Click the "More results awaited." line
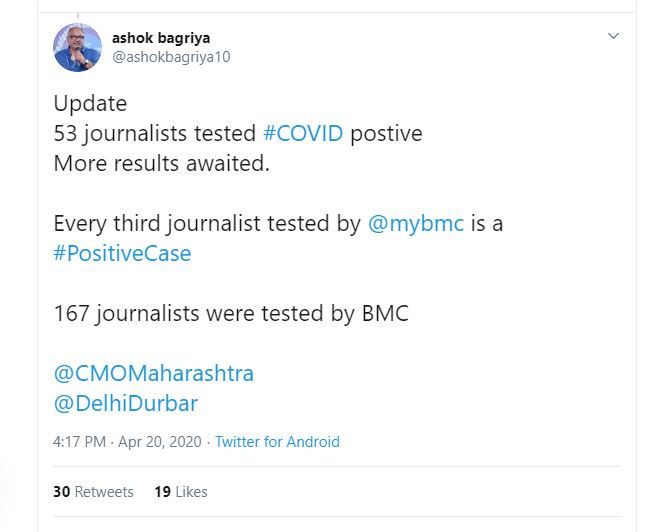 161,163
